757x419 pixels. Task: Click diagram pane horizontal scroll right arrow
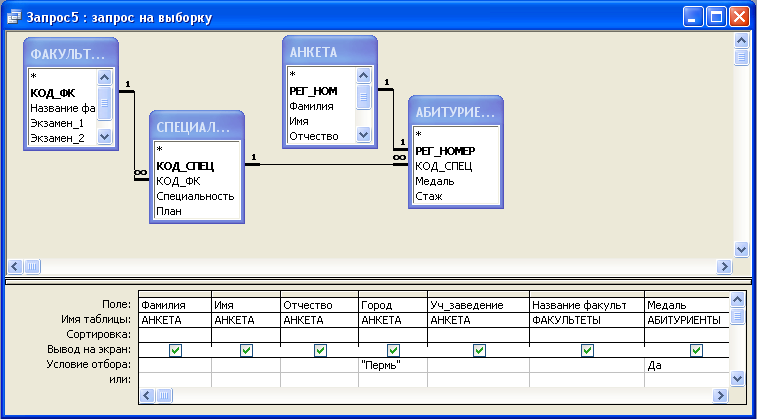[x=724, y=266]
